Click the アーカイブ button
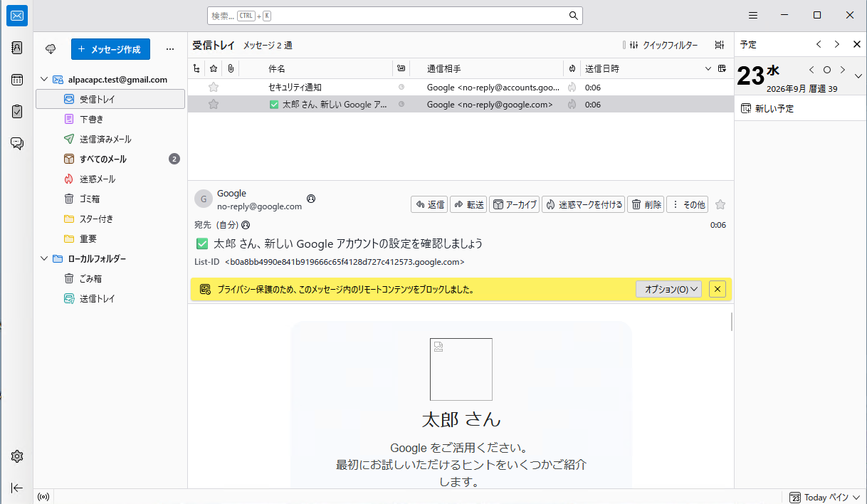Image resolution: width=867 pixels, height=504 pixels. coord(514,205)
